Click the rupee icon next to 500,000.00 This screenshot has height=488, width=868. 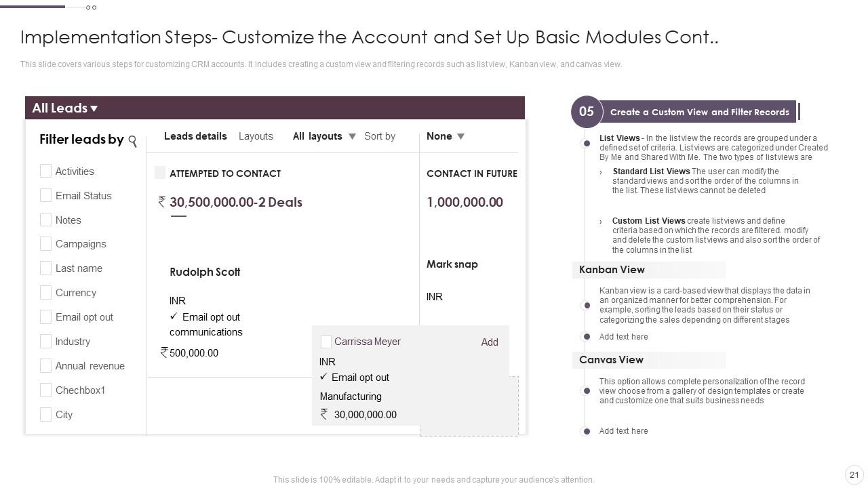coord(164,352)
